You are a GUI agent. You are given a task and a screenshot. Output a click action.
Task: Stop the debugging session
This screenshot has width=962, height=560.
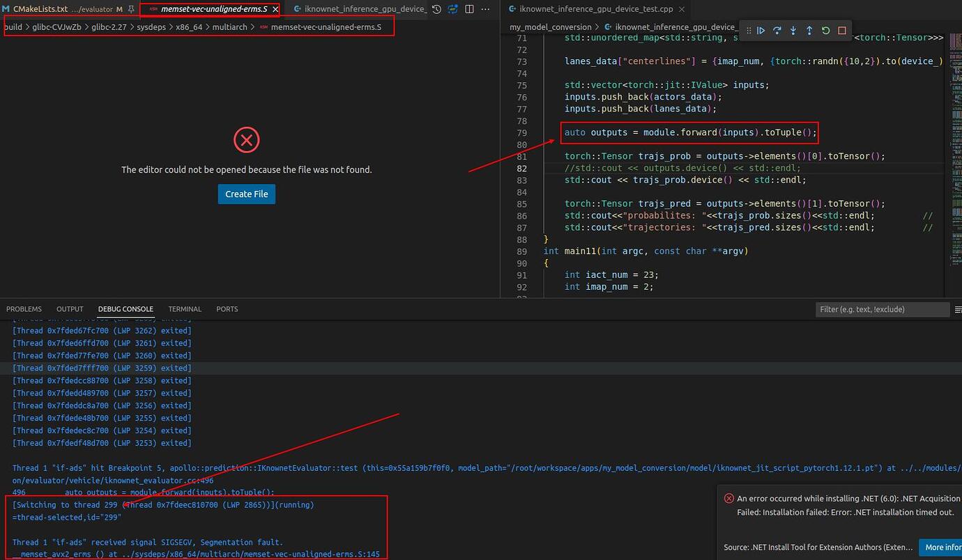[x=841, y=31]
